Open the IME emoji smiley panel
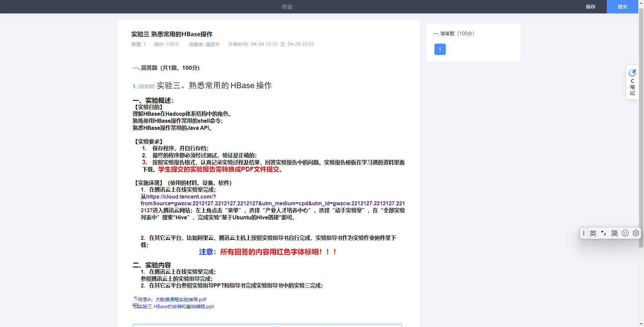 (625, 233)
